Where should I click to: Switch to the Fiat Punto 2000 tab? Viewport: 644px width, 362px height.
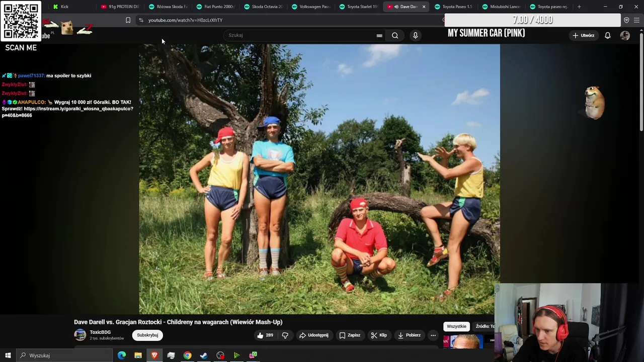215,7
